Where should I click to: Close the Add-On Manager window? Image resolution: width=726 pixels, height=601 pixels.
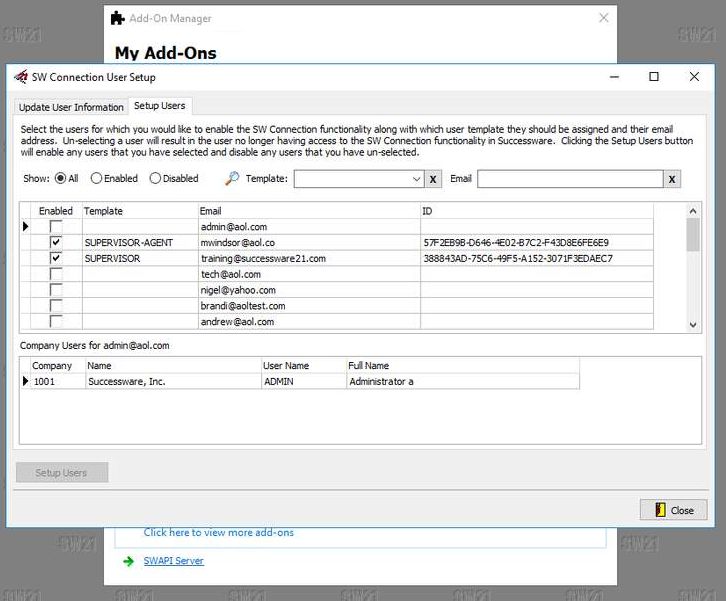604,18
